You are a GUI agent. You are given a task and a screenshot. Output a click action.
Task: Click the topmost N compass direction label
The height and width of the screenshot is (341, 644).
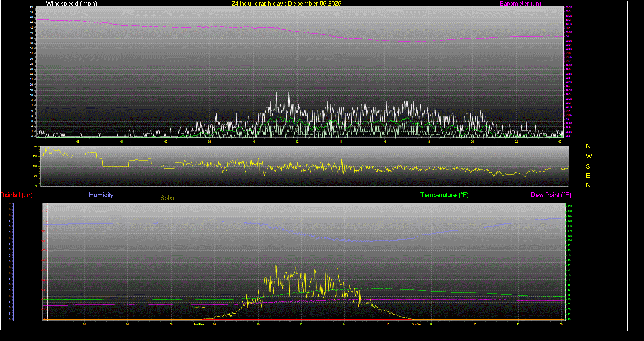point(588,146)
